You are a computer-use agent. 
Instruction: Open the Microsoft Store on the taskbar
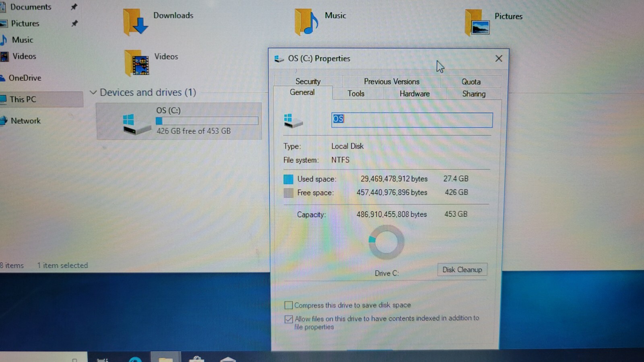pyautogui.click(x=196, y=358)
